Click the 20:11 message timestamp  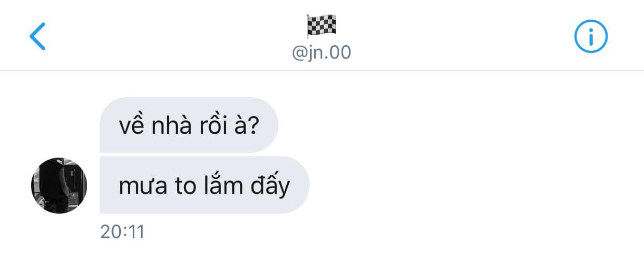point(122,232)
